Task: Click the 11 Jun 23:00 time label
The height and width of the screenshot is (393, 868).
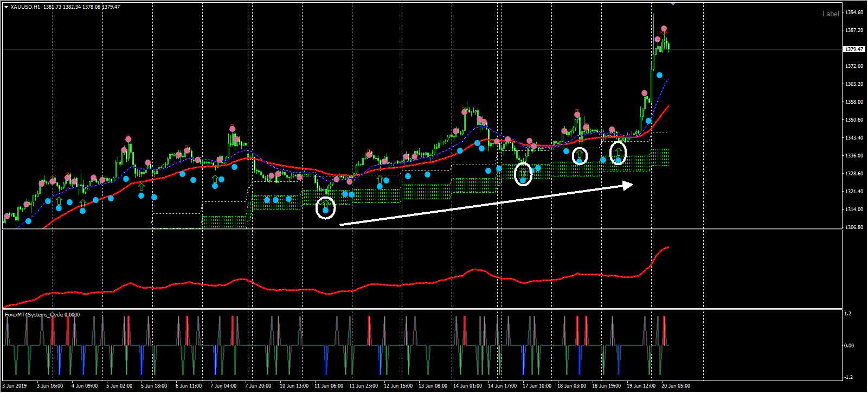Action: coord(363,386)
